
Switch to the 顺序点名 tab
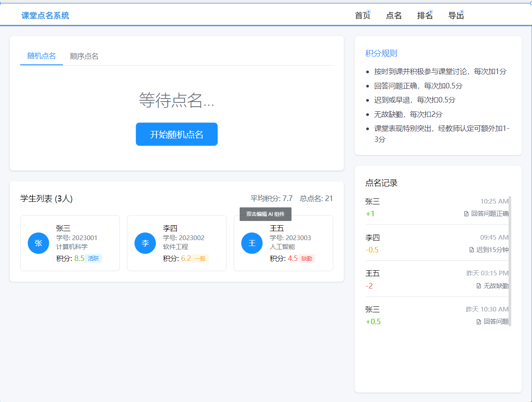pos(84,55)
